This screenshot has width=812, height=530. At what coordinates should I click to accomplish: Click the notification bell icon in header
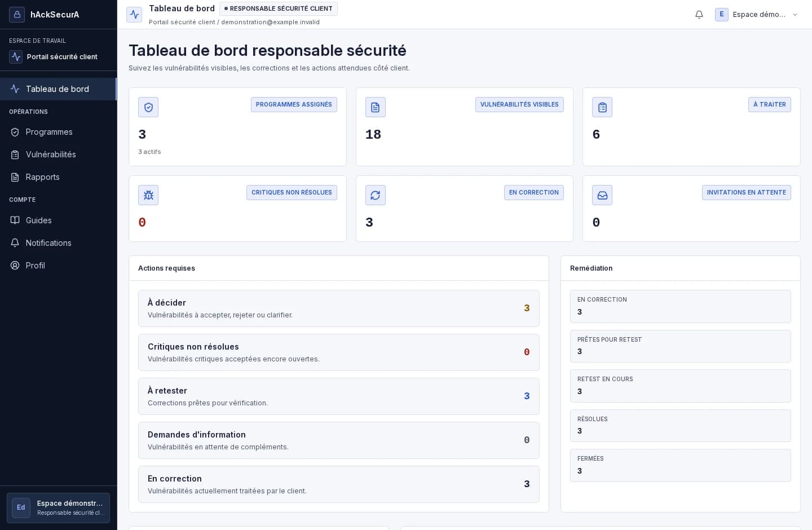[x=699, y=15]
